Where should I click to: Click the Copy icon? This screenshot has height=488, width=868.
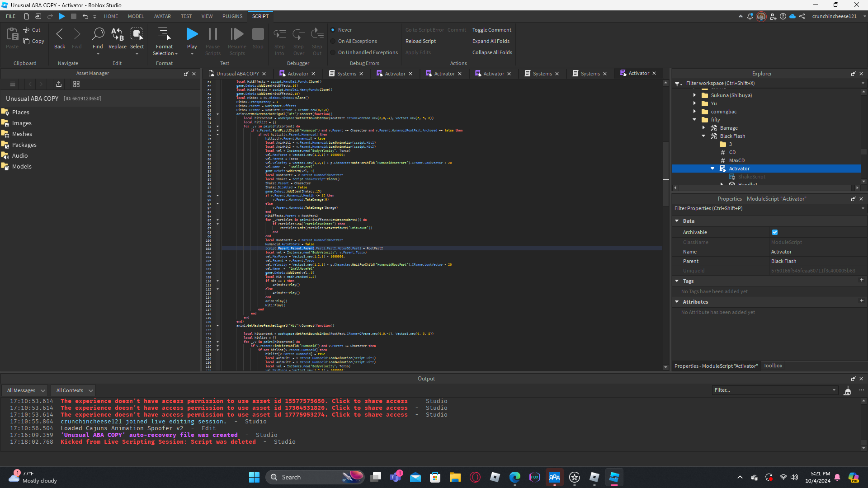click(x=27, y=41)
